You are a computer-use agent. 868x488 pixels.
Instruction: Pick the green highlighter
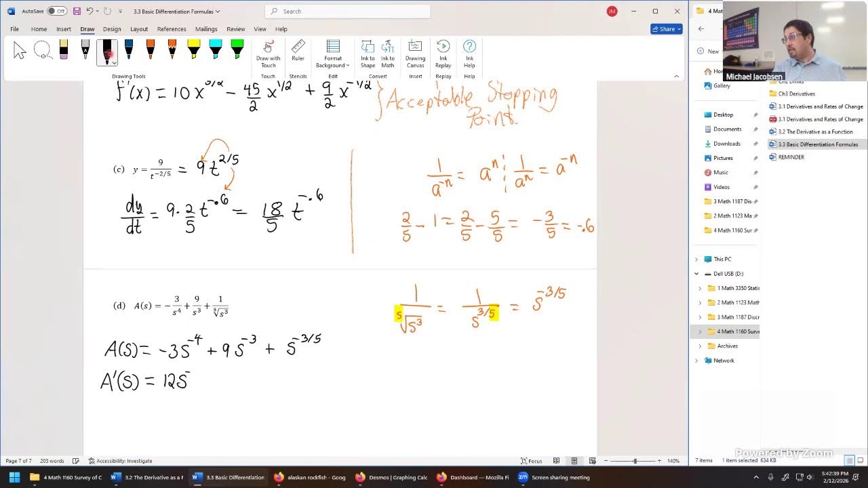point(237,50)
